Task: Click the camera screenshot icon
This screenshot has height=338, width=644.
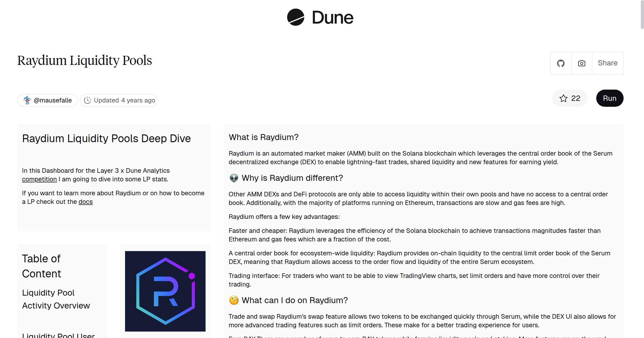Action: point(581,63)
